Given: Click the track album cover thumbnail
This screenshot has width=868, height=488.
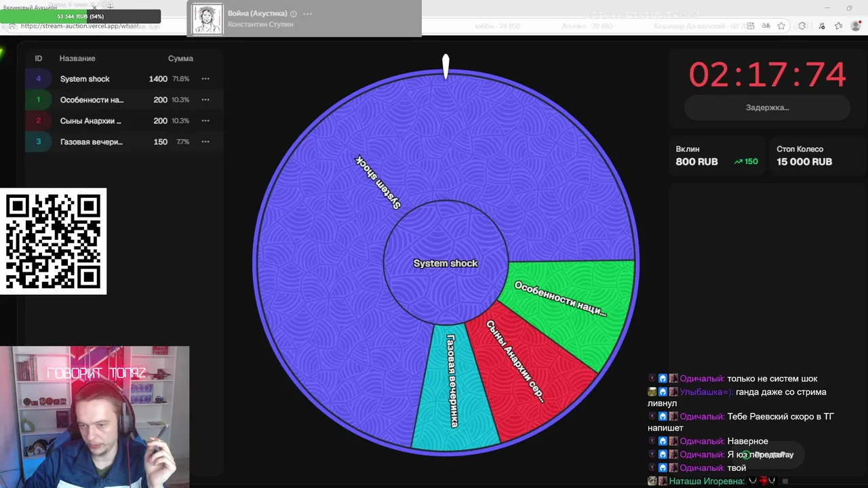Looking at the screenshot, I should click(x=208, y=18).
